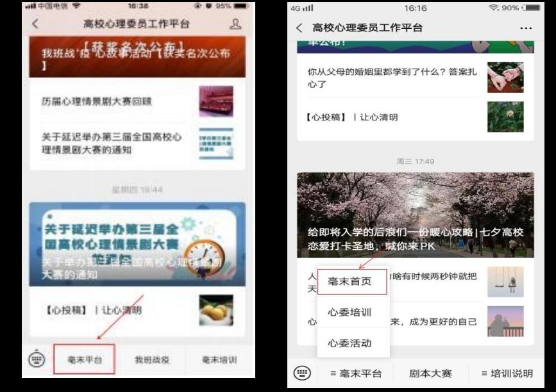Select 我班战疫 tab in left phone
The height and width of the screenshot is (392, 556).
[151, 360]
